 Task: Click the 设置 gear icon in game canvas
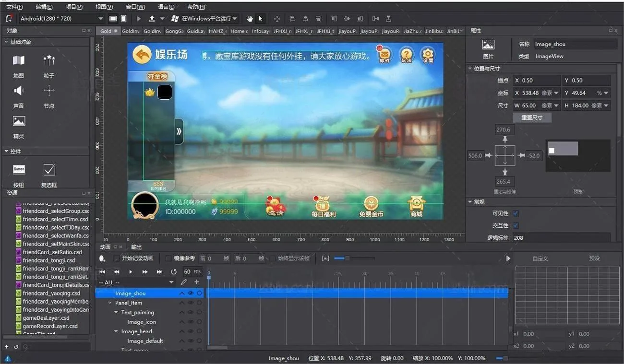(x=427, y=55)
